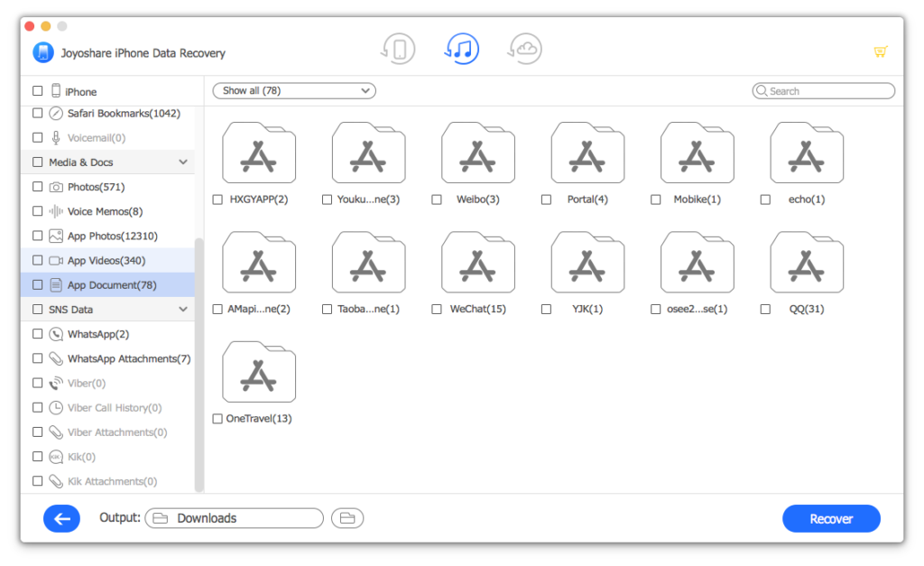Viewport: 924px width, 566px height.
Task: Click the Safari Bookmarks compass icon
Action: click(x=56, y=113)
